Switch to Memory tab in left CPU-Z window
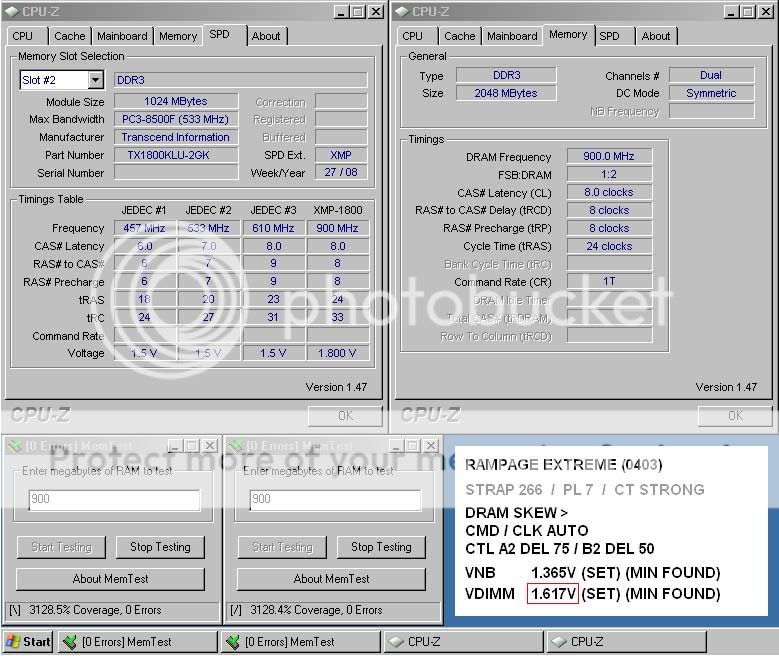 (x=178, y=36)
